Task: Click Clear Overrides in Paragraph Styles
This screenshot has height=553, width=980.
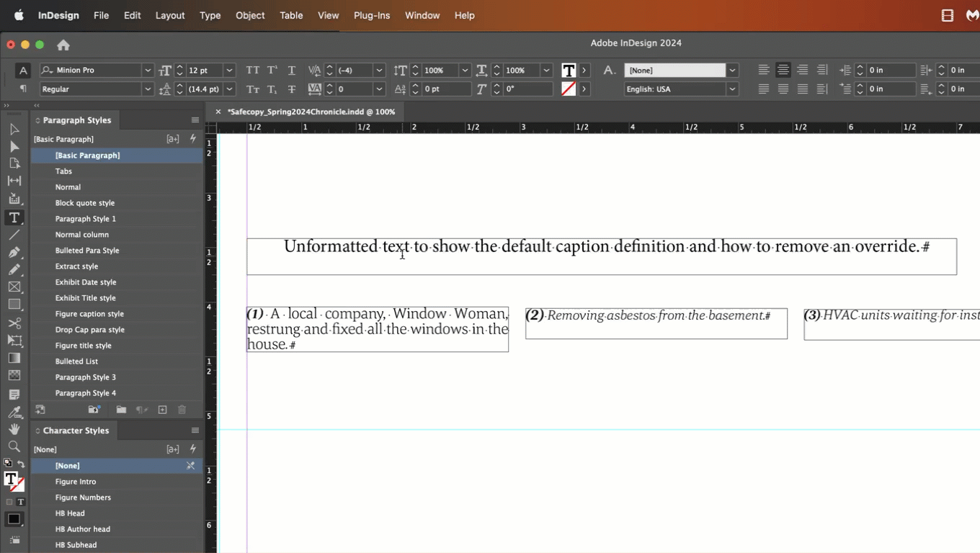Action: click(x=142, y=410)
